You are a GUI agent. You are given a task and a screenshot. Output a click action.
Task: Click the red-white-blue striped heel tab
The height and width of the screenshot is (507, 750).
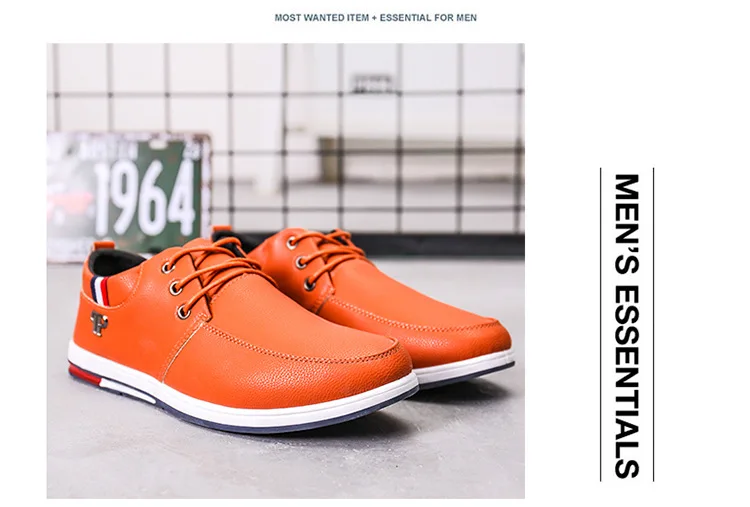pyautogui.click(x=101, y=289)
